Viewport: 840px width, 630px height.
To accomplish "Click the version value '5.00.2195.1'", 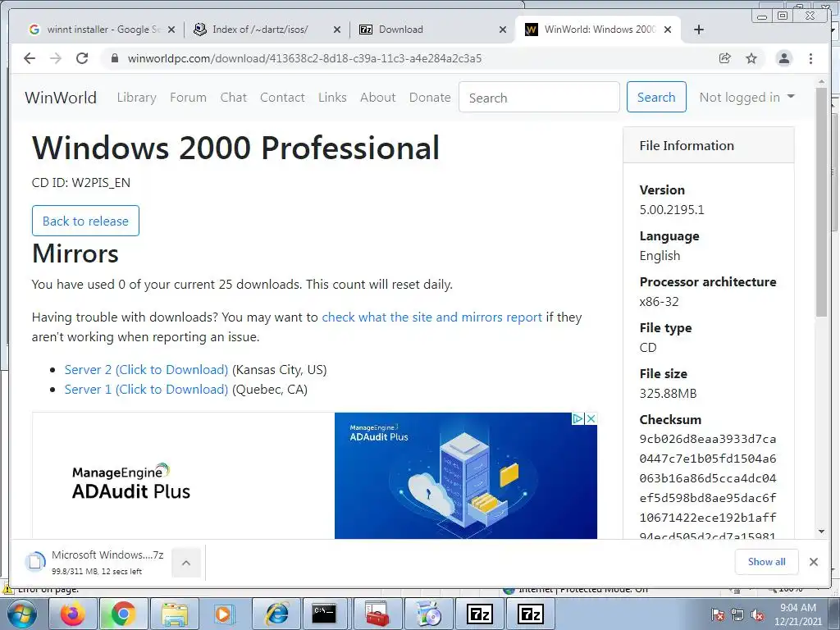I will [x=672, y=209].
